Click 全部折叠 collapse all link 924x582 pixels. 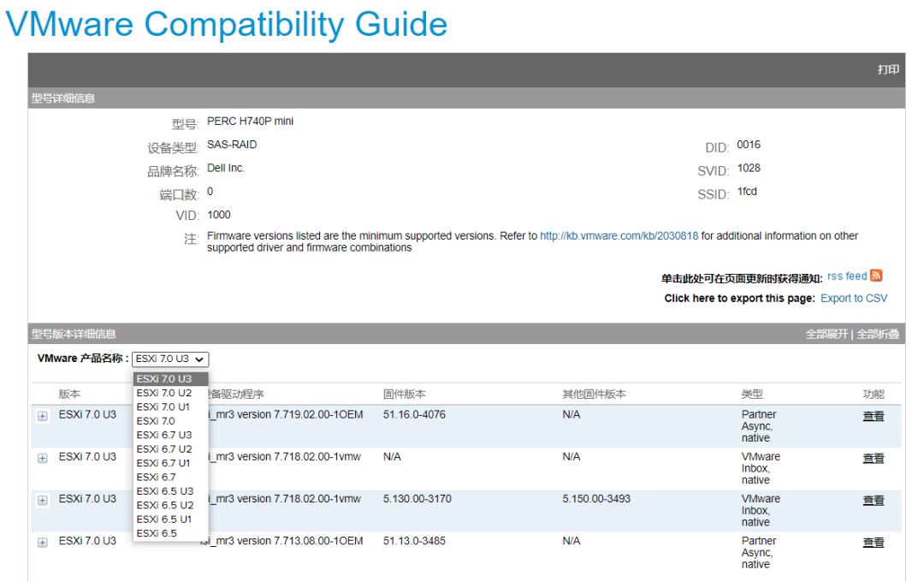(x=878, y=335)
